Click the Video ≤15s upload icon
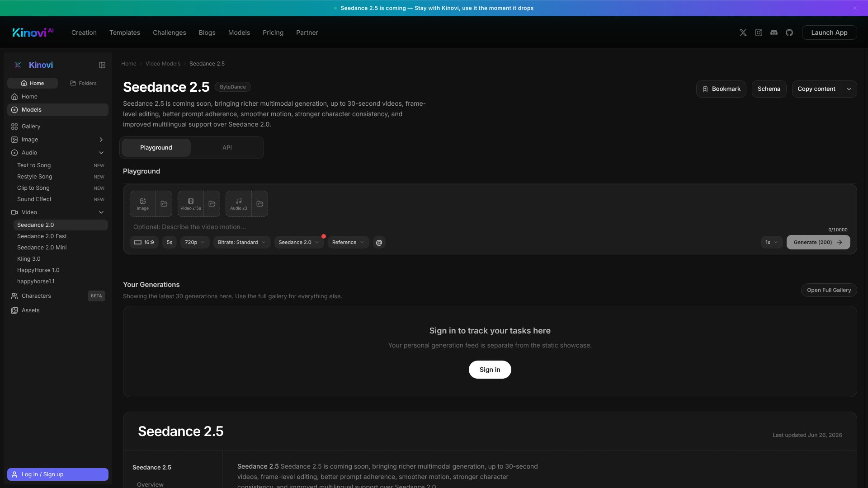The image size is (868, 488). (191, 204)
